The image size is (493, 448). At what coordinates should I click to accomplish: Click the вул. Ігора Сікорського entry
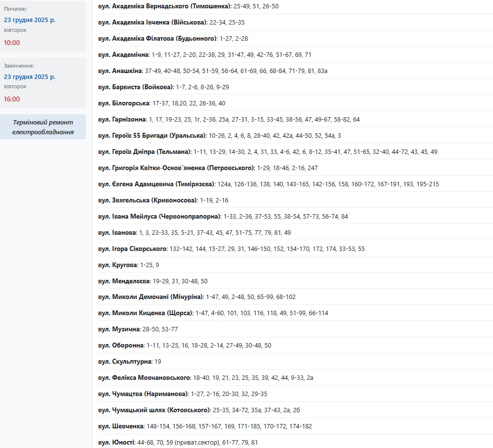132,249
